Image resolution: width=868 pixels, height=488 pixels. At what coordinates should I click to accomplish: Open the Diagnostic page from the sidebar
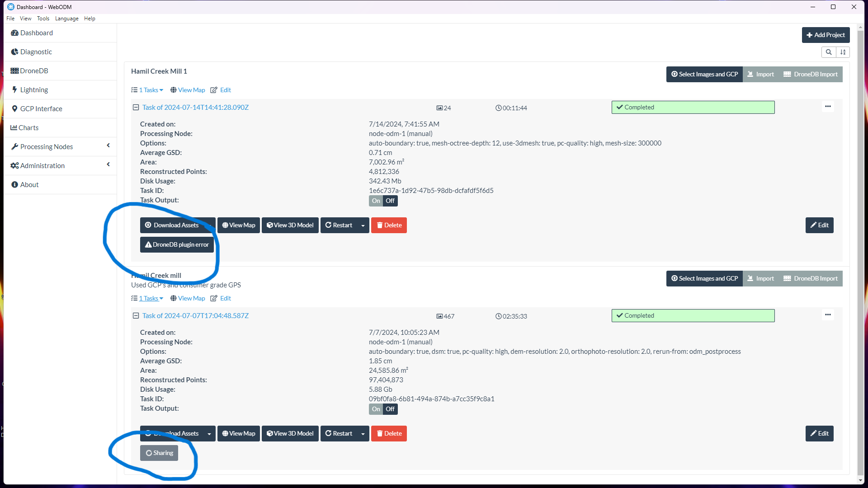tap(35, 52)
